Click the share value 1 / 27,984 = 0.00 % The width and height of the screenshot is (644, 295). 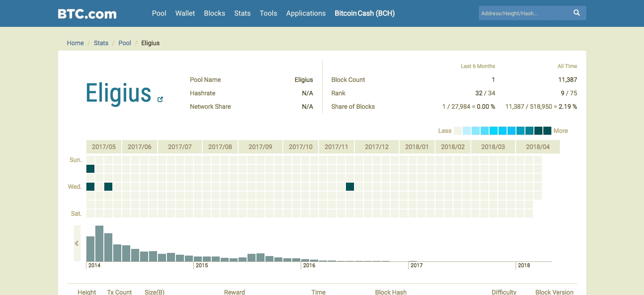(x=469, y=107)
